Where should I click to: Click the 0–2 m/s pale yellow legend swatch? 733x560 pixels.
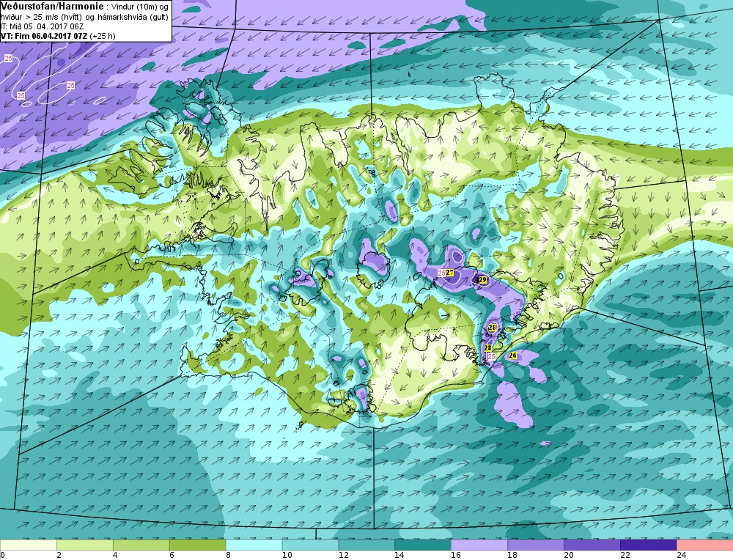coord(28,545)
